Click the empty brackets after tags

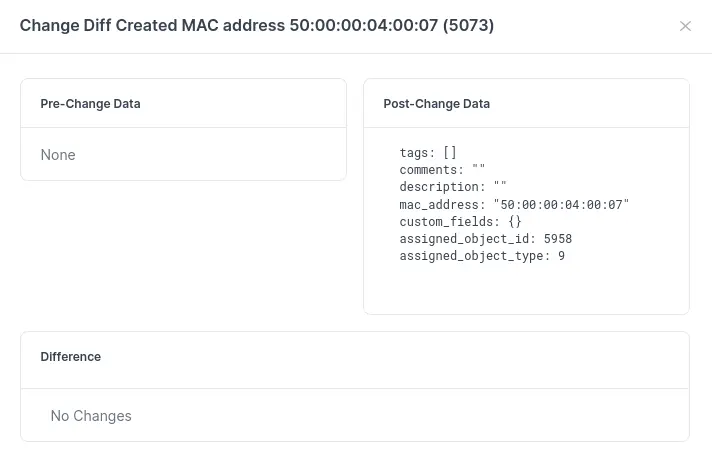tap(450, 153)
